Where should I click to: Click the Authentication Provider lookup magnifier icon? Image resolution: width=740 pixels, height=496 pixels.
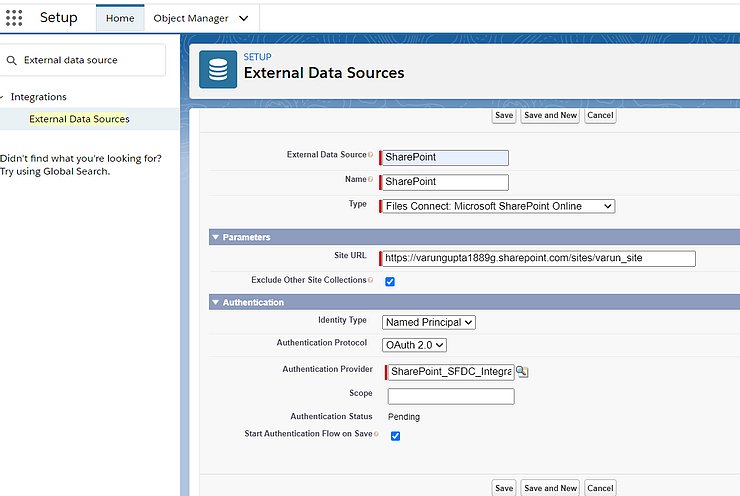tap(522, 371)
